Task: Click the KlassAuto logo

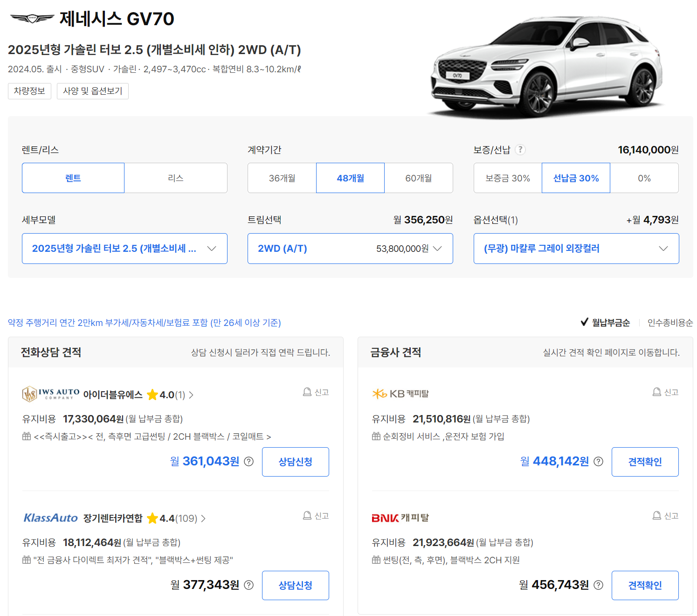Action: click(50, 518)
